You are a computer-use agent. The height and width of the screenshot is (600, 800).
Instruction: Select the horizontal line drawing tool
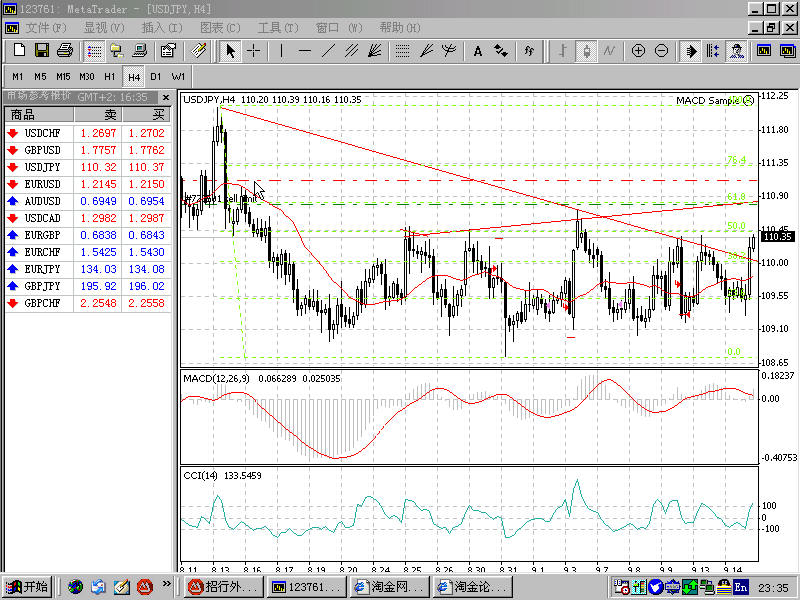[304, 50]
